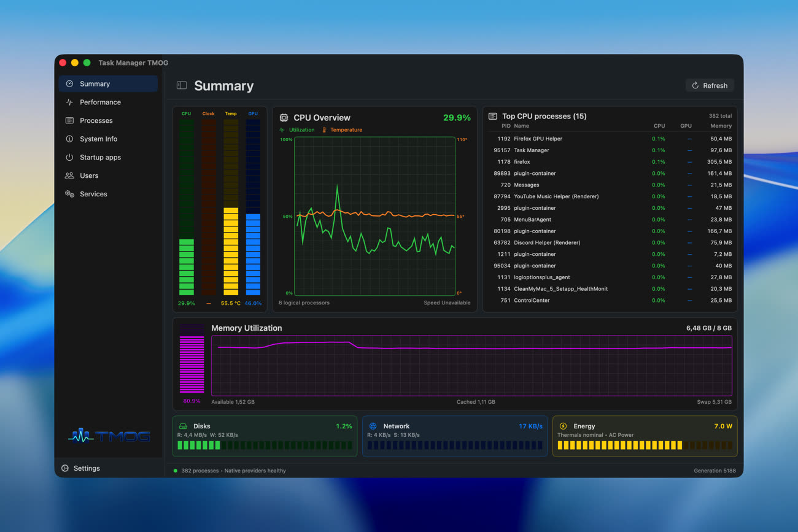Select the Firefox GPU Helper process row
The image size is (798, 532).
pos(610,139)
